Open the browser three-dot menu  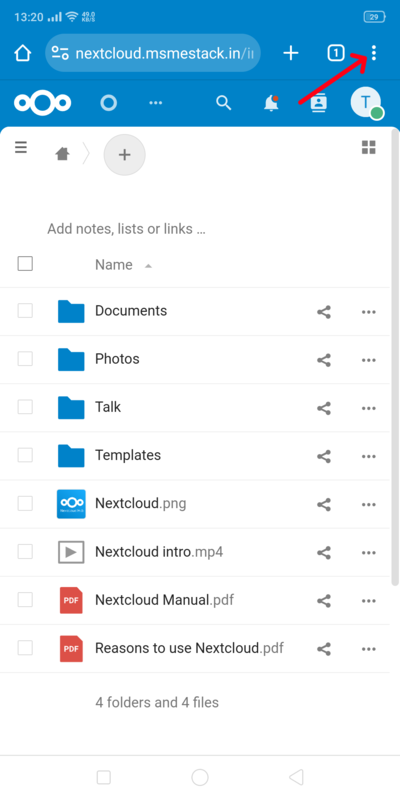click(374, 53)
